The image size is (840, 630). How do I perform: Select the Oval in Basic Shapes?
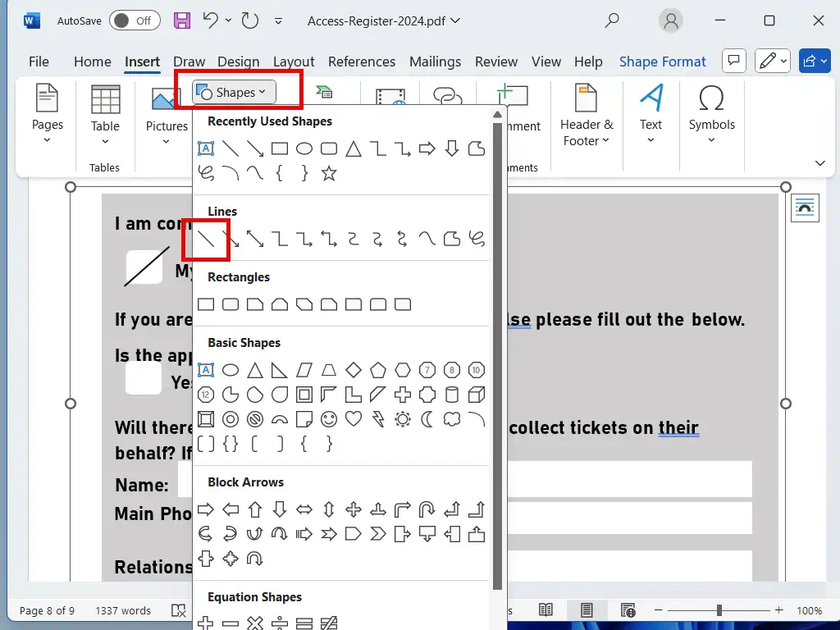[231, 370]
